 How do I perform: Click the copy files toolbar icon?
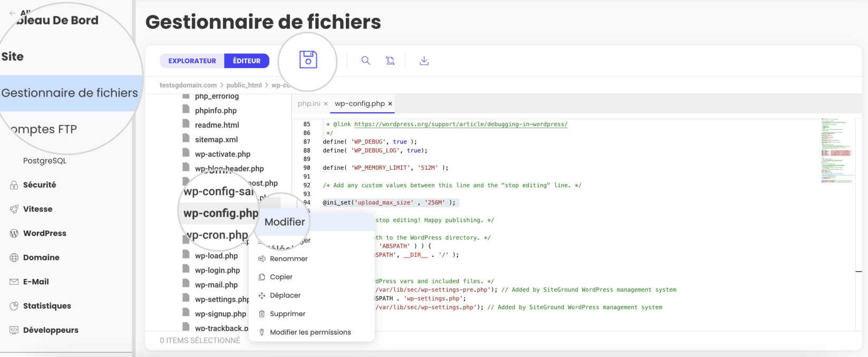coord(390,61)
